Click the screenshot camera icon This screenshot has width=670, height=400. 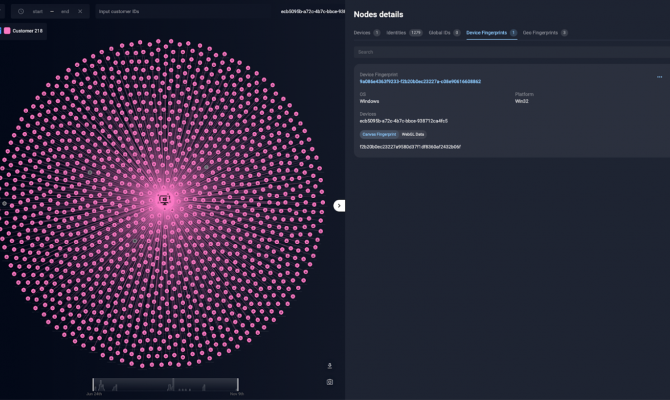click(329, 382)
